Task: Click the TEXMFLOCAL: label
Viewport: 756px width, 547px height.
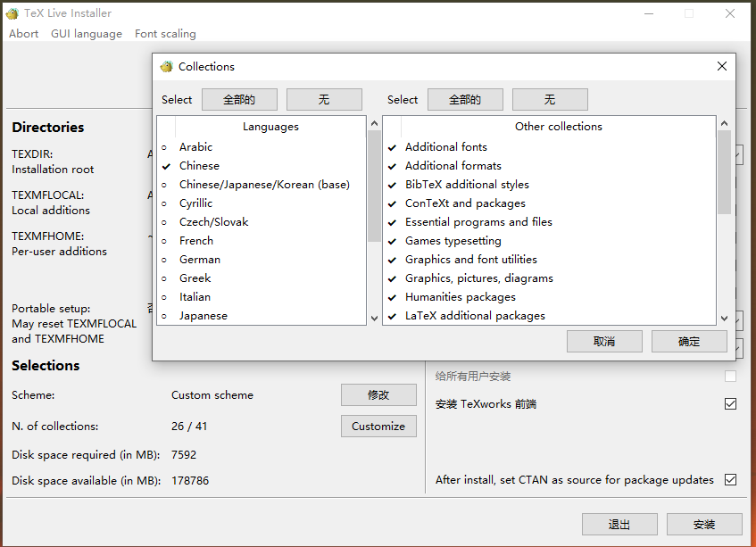Action: click(x=47, y=195)
